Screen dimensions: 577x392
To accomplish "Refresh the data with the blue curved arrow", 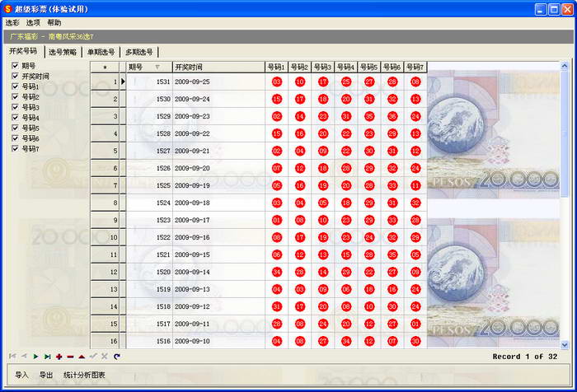I will tap(117, 357).
